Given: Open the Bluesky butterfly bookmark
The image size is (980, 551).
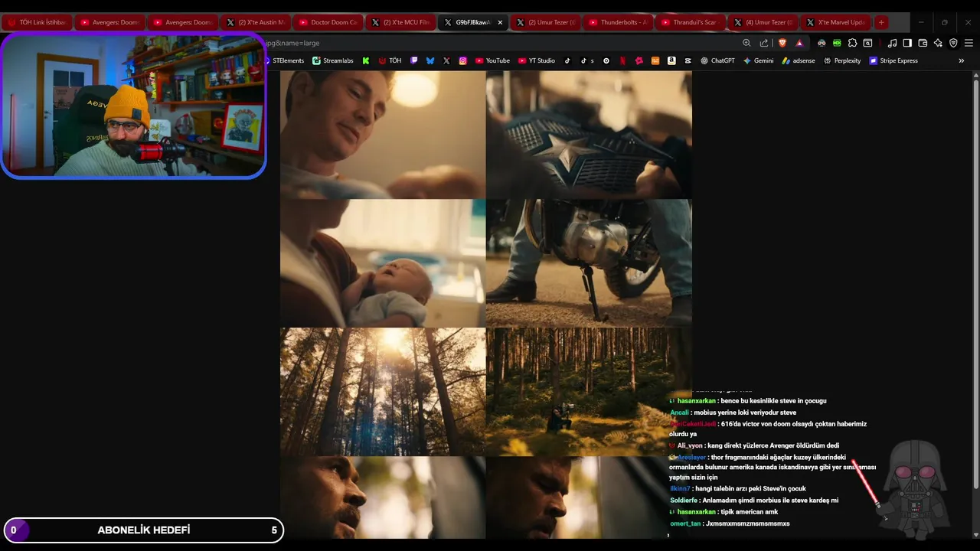Looking at the screenshot, I should click(x=430, y=60).
